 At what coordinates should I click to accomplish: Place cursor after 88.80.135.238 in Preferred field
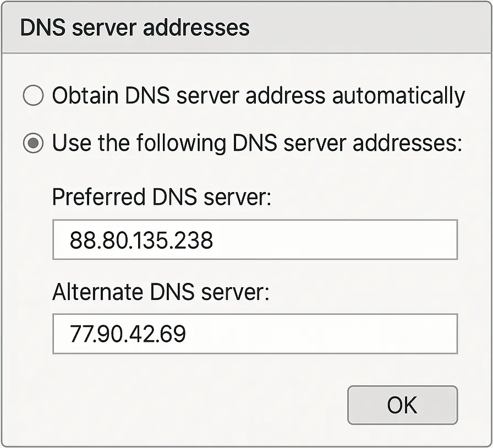pyautogui.click(x=215, y=241)
